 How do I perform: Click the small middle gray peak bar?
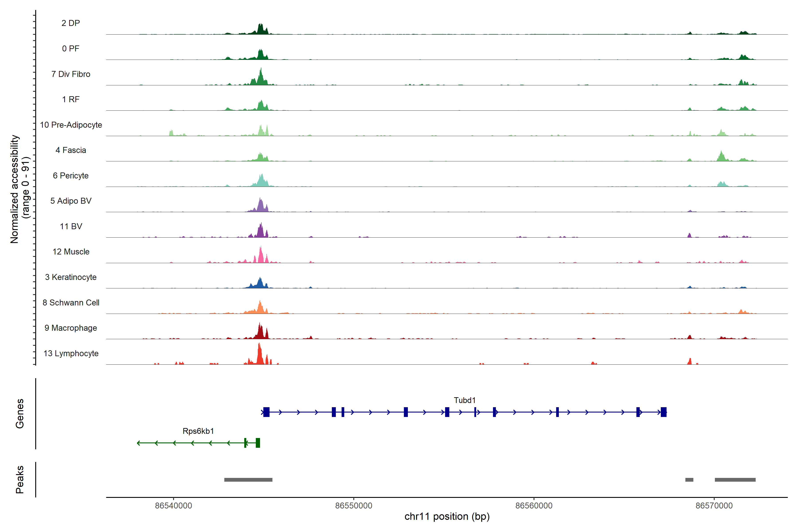coord(689,480)
